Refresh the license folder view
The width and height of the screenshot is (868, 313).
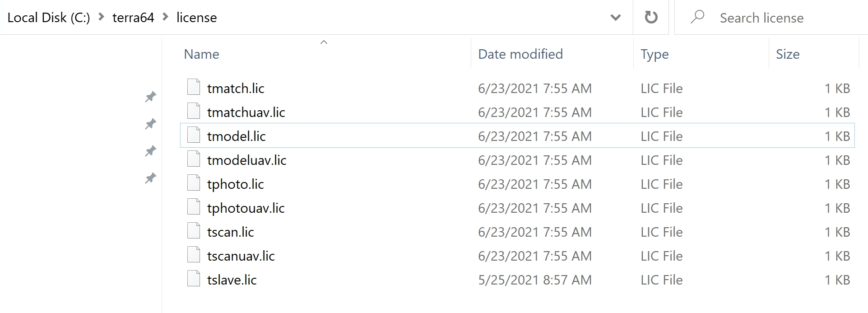(x=651, y=18)
